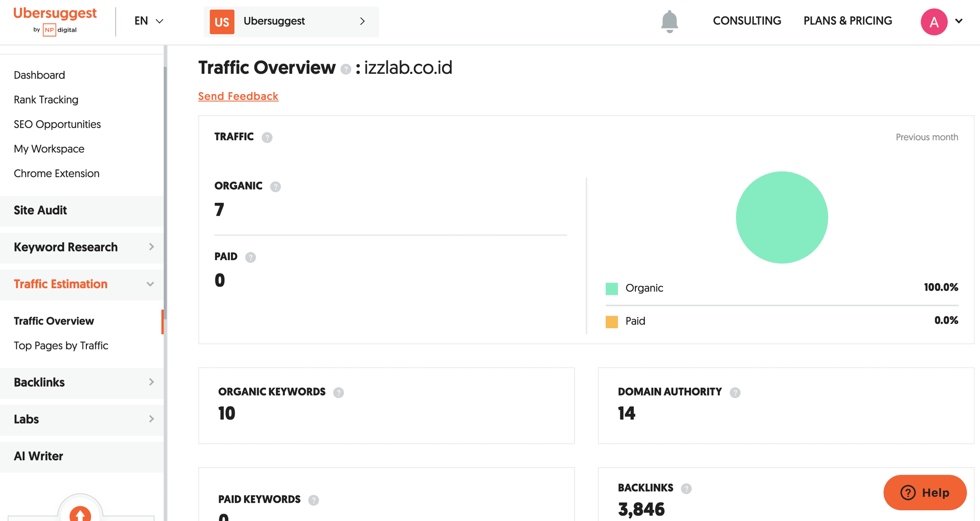Click the BACKLINKS info icon
The image size is (980, 521).
(x=686, y=488)
